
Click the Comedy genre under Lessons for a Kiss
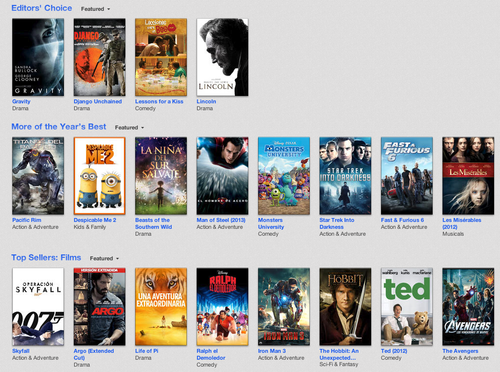point(145,108)
